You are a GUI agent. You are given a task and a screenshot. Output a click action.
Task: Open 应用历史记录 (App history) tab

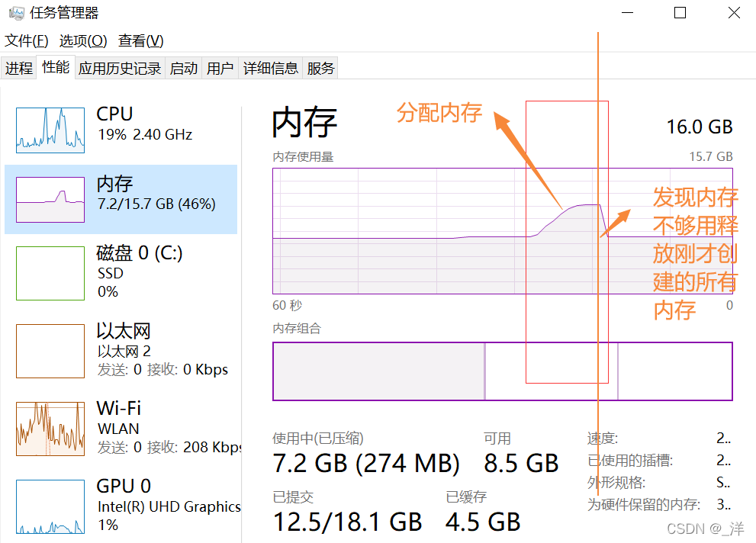point(119,67)
